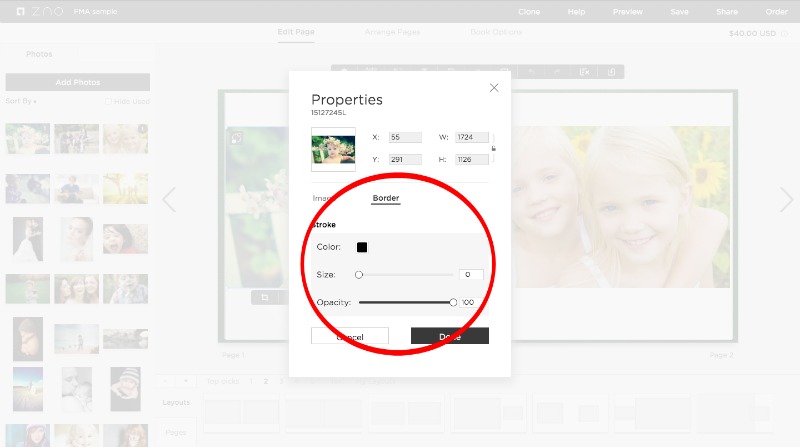Toggle the Hide Used checkbox
Image resolution: width=800 pixels, height=447 pixels.
(108, 102)
